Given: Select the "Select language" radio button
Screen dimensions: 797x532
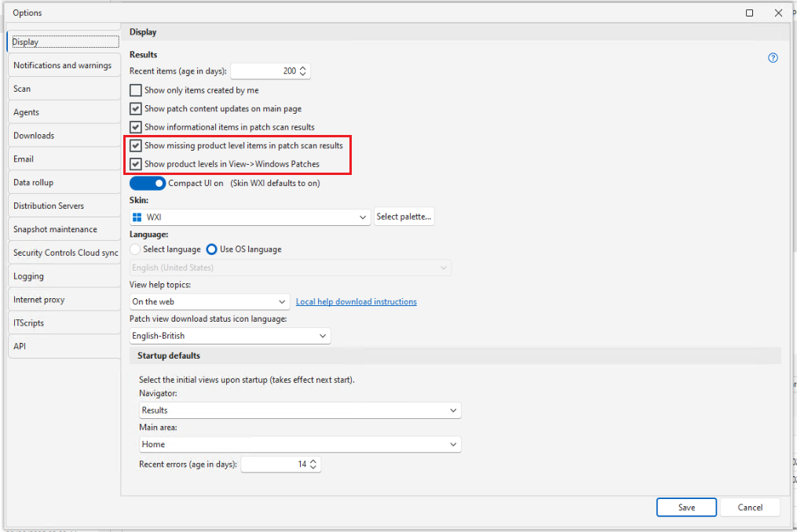Looking at the screenshot, I should click(136, 249).
